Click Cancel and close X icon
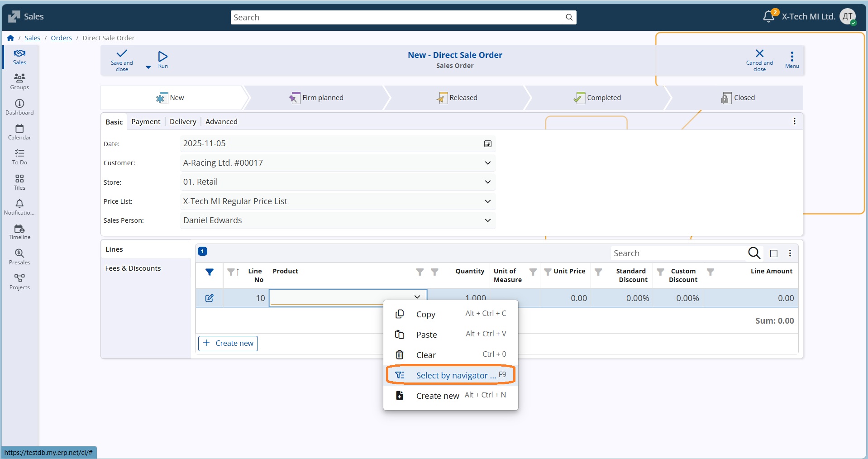 tap(759, 53)
